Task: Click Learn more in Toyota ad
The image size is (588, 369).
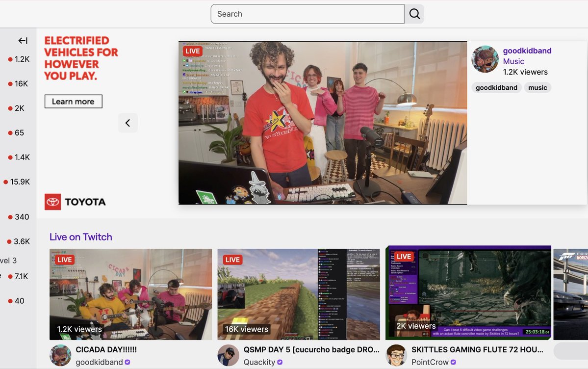Action: pos(74,102)
